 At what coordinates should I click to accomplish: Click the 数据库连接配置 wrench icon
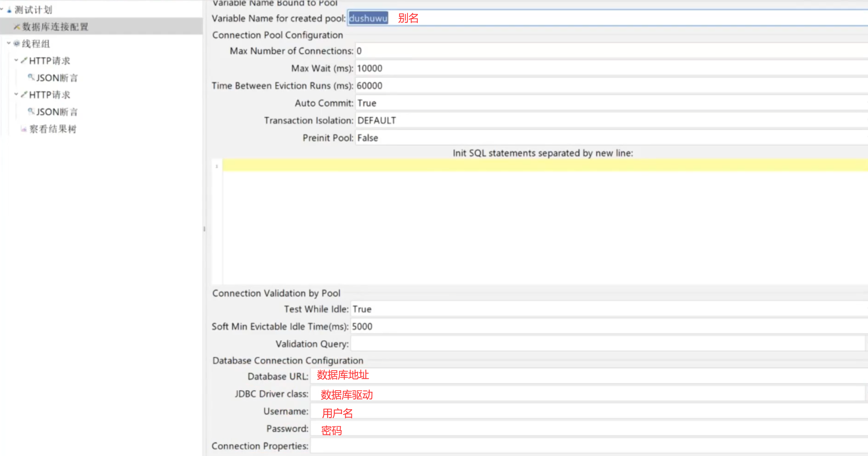pyautogui.click(x=17, y=27)
